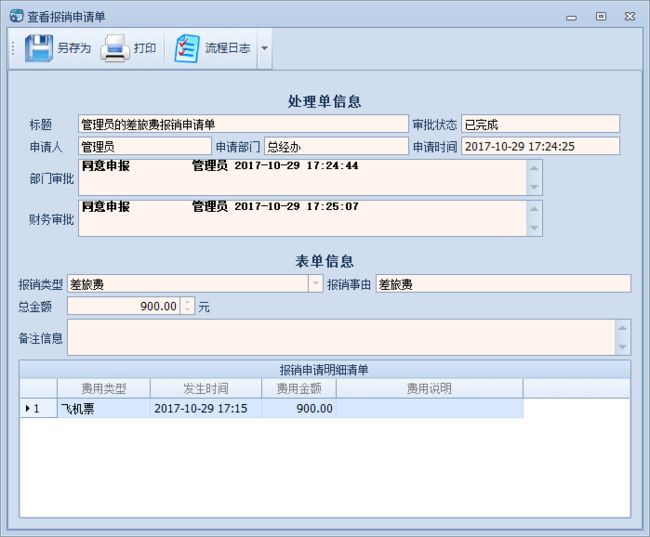Select the 飞机票 cell
This screenshot has height=537, width=650.
click(x=104, y=408)
